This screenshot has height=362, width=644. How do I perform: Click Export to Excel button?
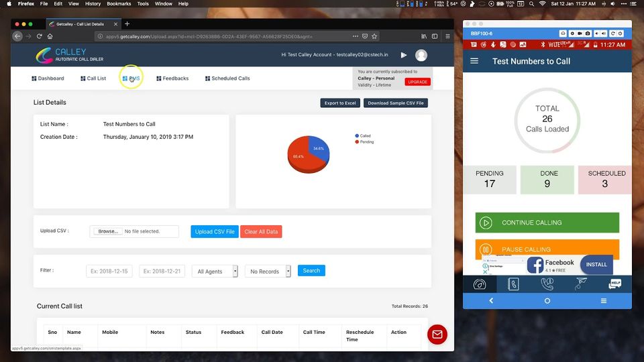point(340,103)
